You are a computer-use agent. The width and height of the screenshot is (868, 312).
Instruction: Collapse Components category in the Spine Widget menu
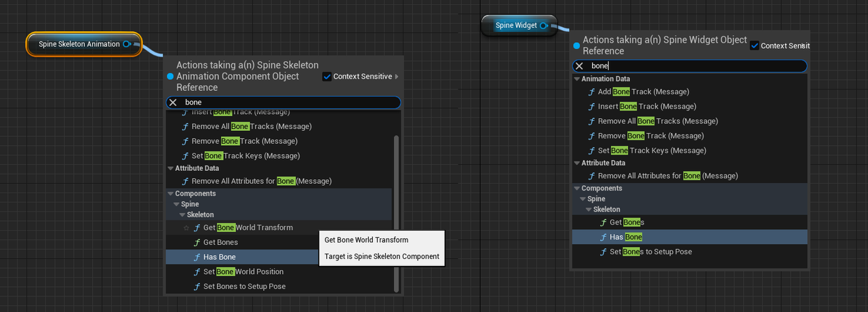click(576, 189)
